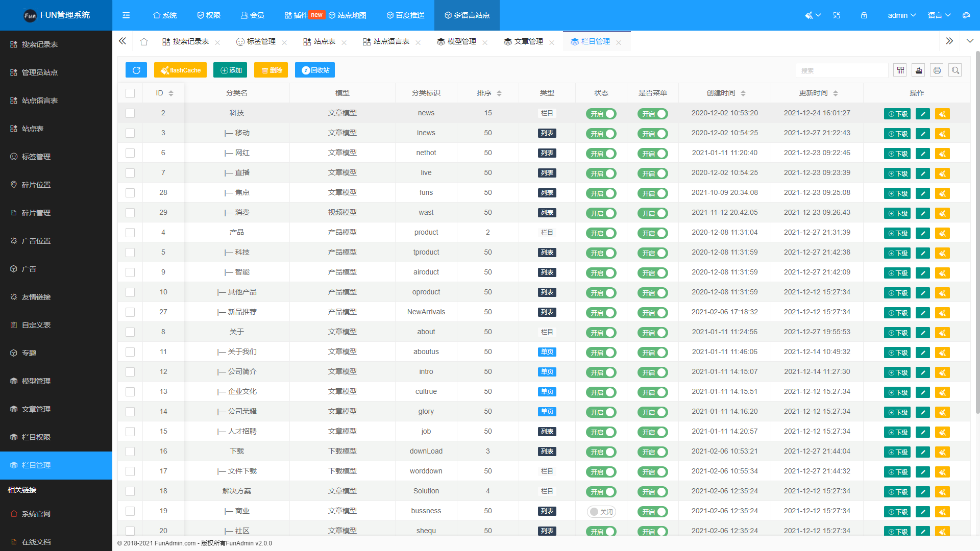Screen dimensions: 980x551
Task: Click the export table icon
Action: click(918, 70)
